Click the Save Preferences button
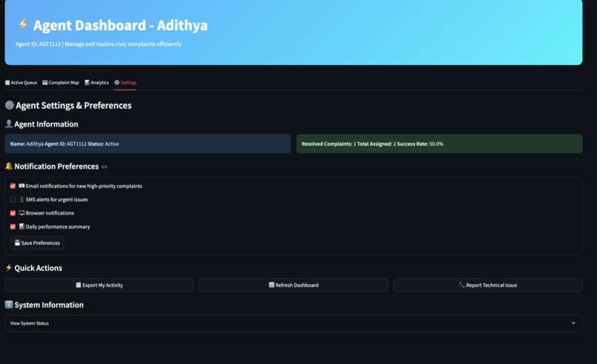 pyautogui.click(x=37, y=243)
